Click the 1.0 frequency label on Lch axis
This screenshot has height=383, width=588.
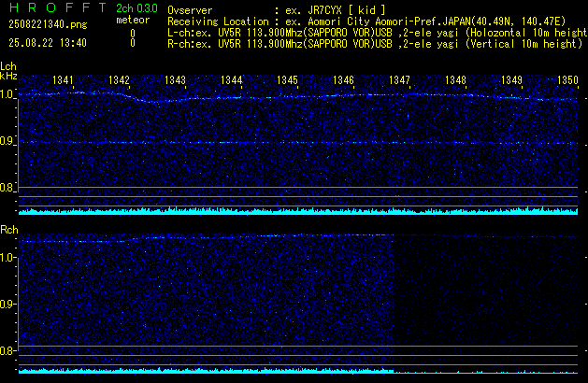click(7, 94)
